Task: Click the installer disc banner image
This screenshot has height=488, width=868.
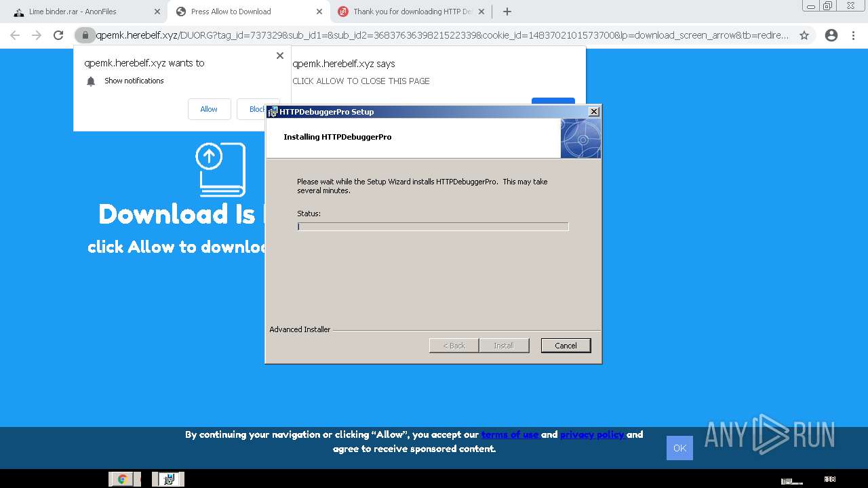Action: (580, 138)
